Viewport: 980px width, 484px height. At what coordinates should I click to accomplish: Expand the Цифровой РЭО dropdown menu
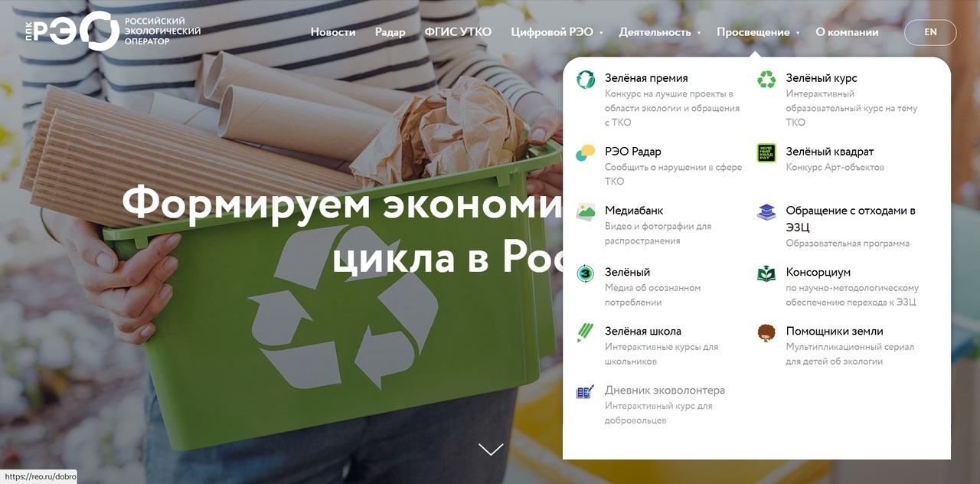[557, 32]
